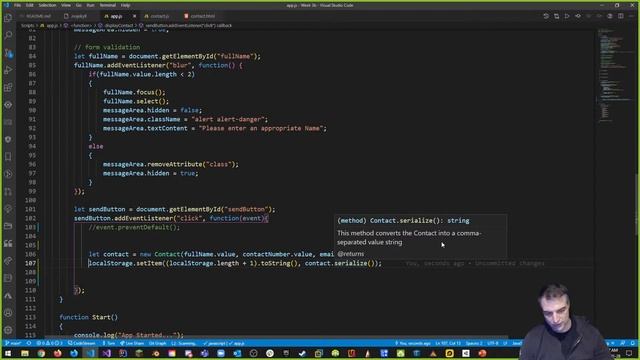Open the View menu
640x360 pixels.
(x=66, y=5)
